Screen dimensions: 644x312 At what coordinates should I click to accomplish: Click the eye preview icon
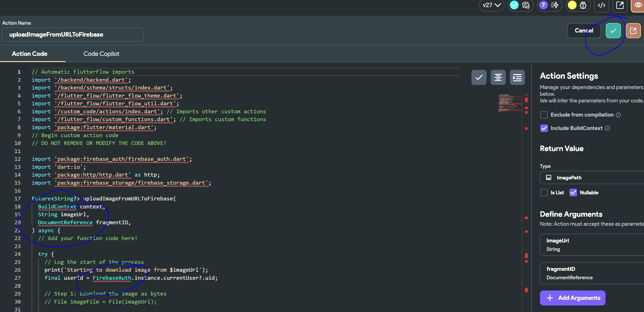pos(638,5)
